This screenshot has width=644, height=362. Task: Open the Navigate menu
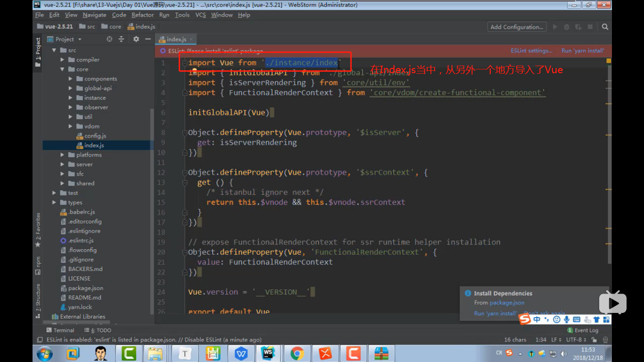[x=94, y=15]
